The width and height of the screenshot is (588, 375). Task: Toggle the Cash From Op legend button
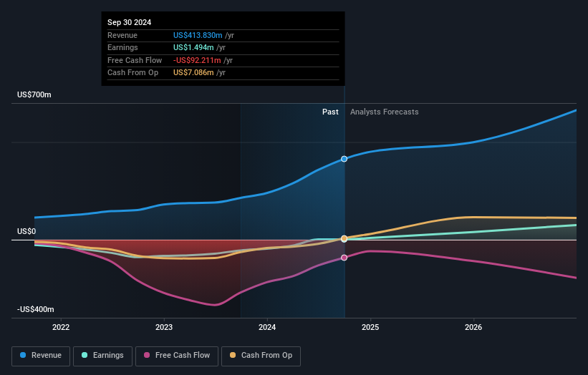point(261,356)
